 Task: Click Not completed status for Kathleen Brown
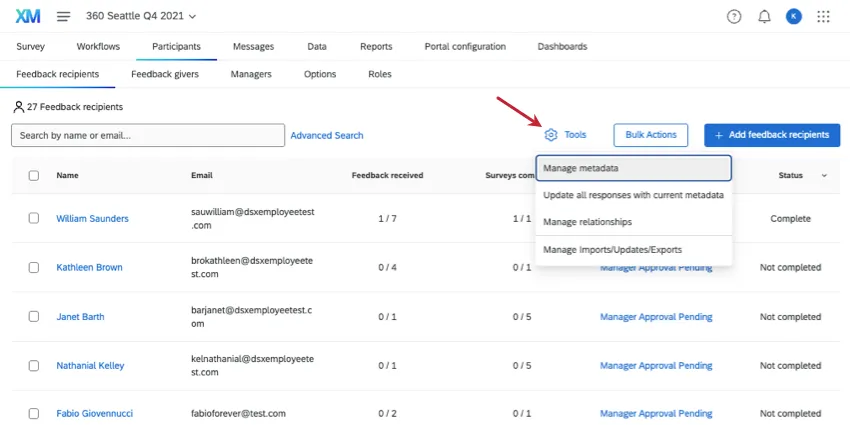click(790, 267)
